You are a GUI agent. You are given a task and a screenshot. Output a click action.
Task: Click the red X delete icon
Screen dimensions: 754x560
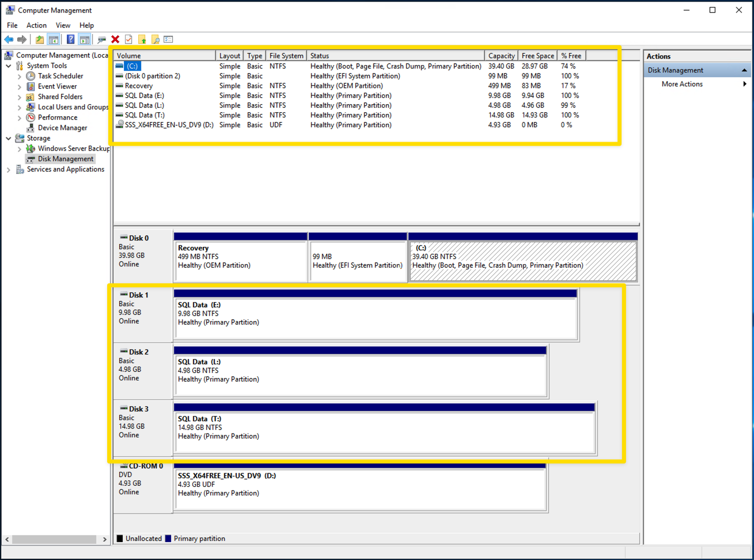point(115,40)
